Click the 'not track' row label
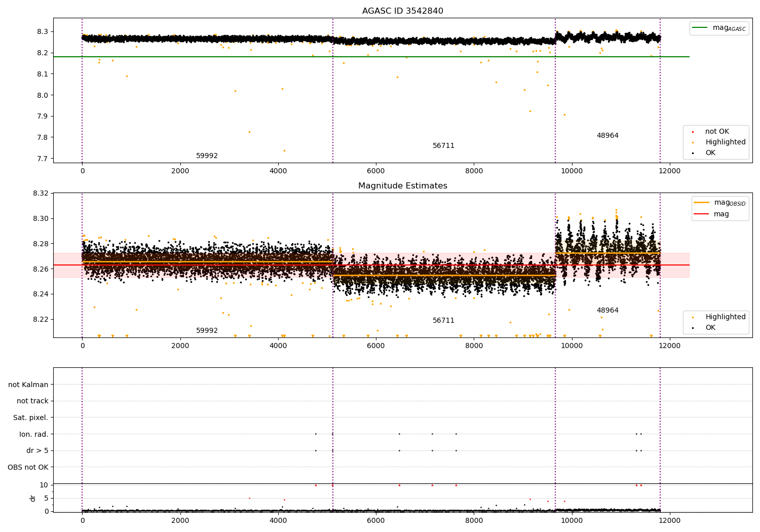This screenshot has width=760, height=532. click(32, 401)
